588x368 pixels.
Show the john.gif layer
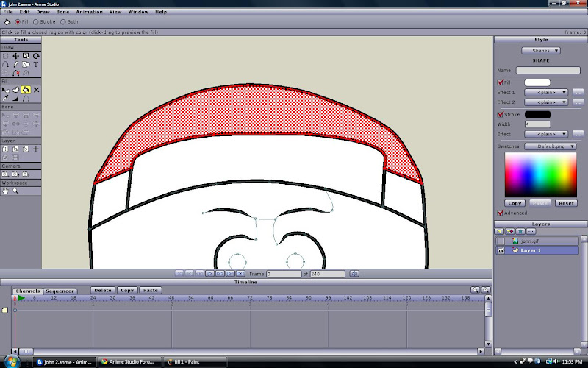pos(501,241)
